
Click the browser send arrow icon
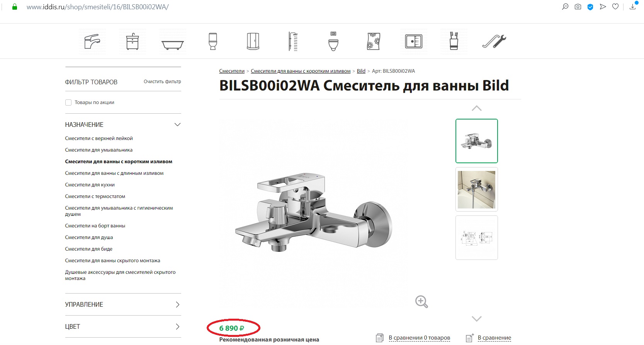pos(603,7)
